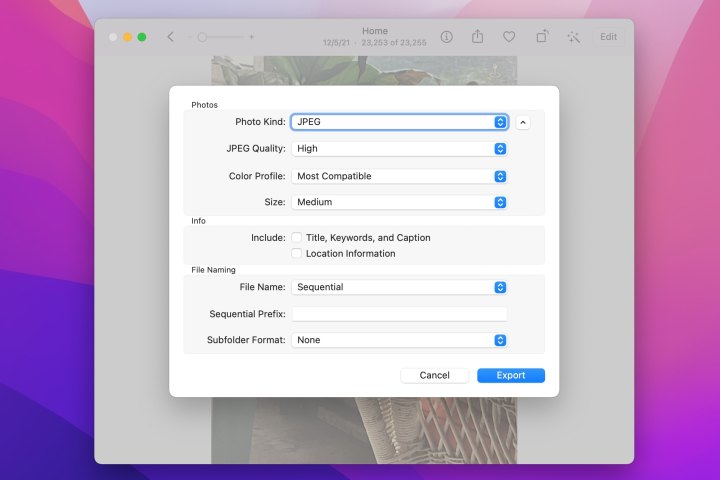Click the Sequential Prefix text field
720x480 pixels.
tap(399, 314)
